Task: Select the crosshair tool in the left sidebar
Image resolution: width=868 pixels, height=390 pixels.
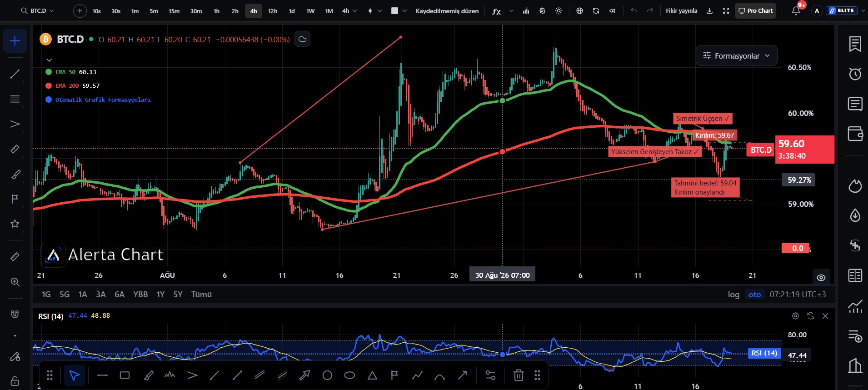Action: (x=15, y=41)
